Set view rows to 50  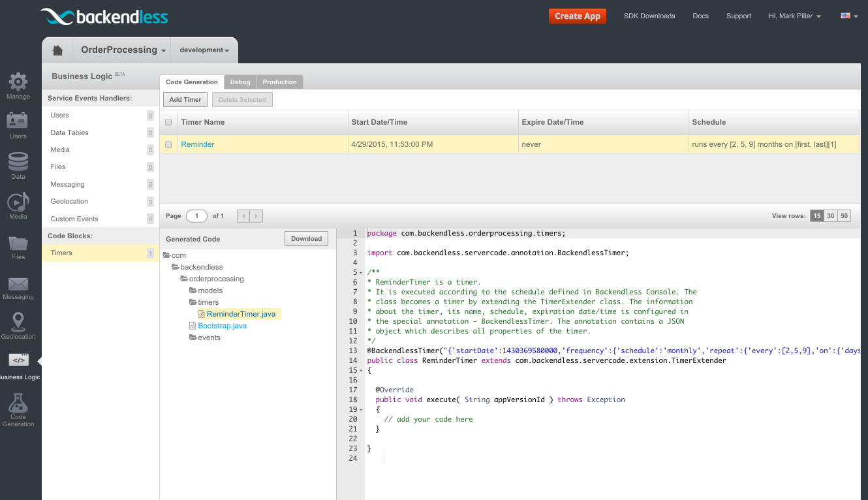[844, 216]
